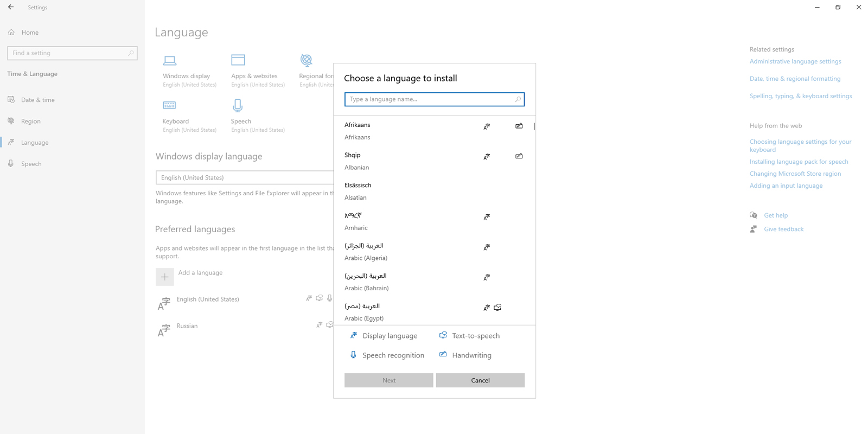Screen dimensions: 868x434
Task: Click the Keyboard icon tile
Action: point(169,105)
